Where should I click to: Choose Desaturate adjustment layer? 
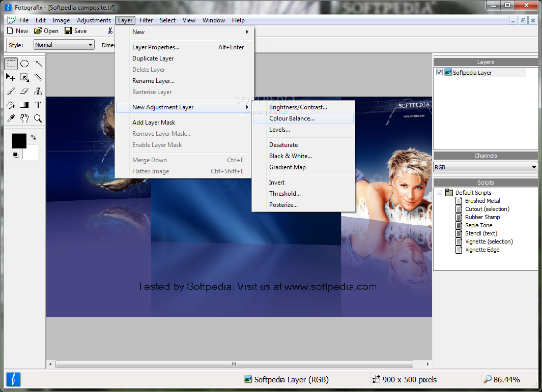click(x=303, y=145)
